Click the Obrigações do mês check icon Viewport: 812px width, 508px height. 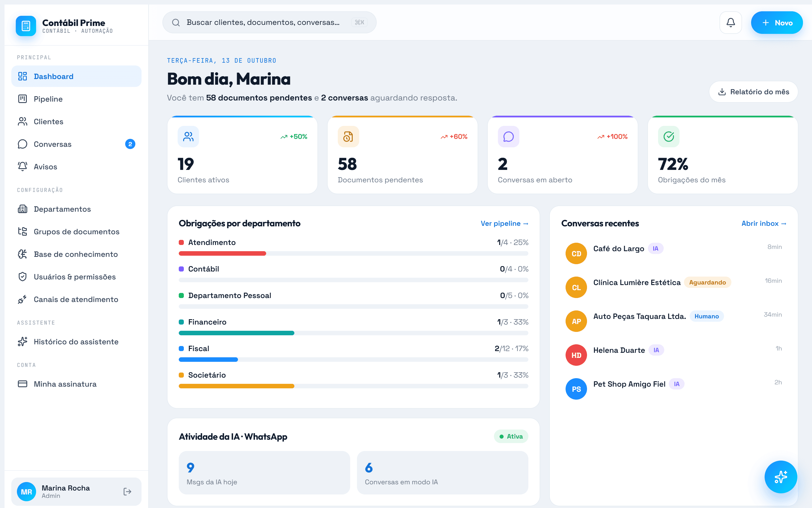click(x=668, y=136)
